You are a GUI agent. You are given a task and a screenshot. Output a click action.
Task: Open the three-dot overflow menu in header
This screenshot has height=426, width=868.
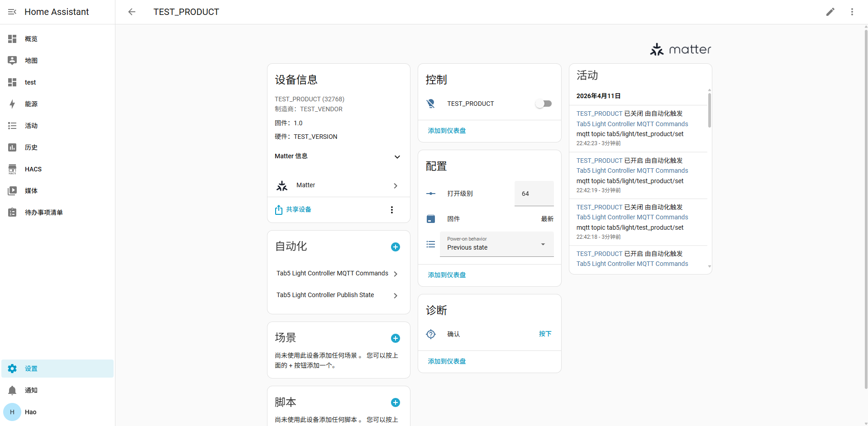click(x=852, y=12)
